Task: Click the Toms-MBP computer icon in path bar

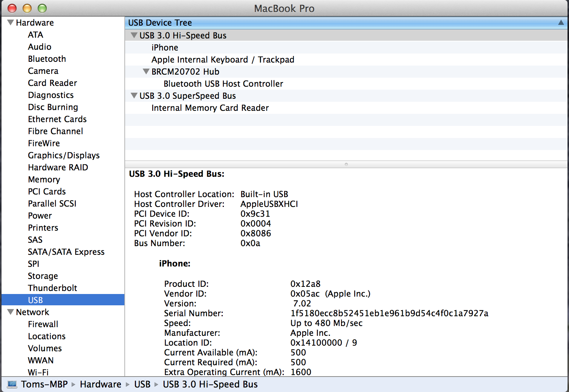Action: click(x=12, y=384)
